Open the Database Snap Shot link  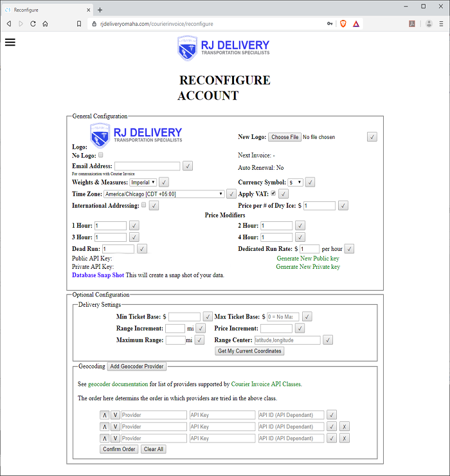(98, 275)
